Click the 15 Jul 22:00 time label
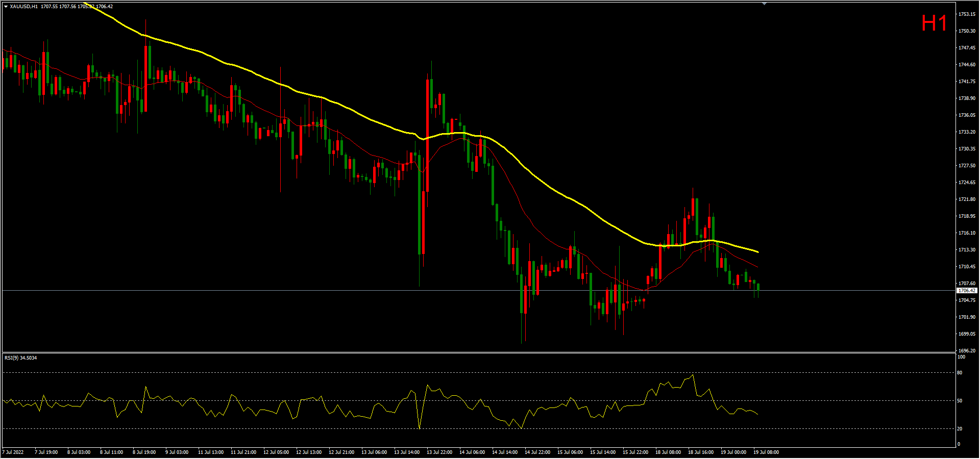This screenshot has height=459, width=980. [x=635, y=452]
